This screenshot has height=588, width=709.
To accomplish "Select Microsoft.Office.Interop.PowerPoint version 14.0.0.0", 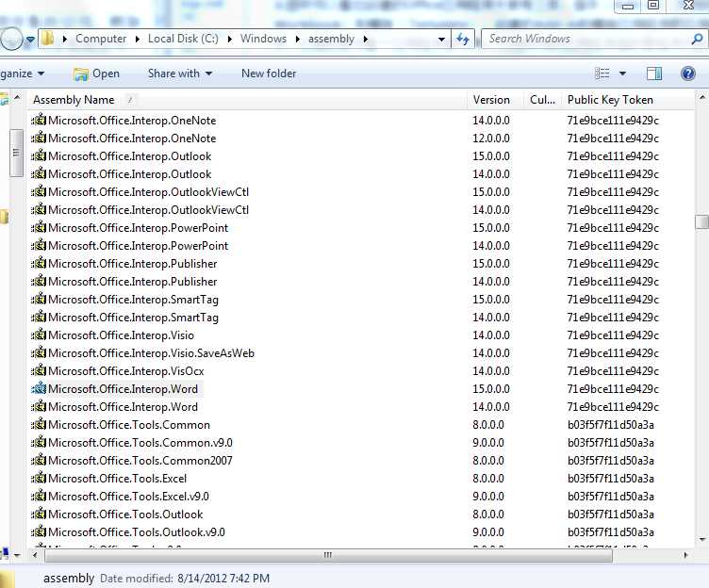I will (x=138, y=245).
